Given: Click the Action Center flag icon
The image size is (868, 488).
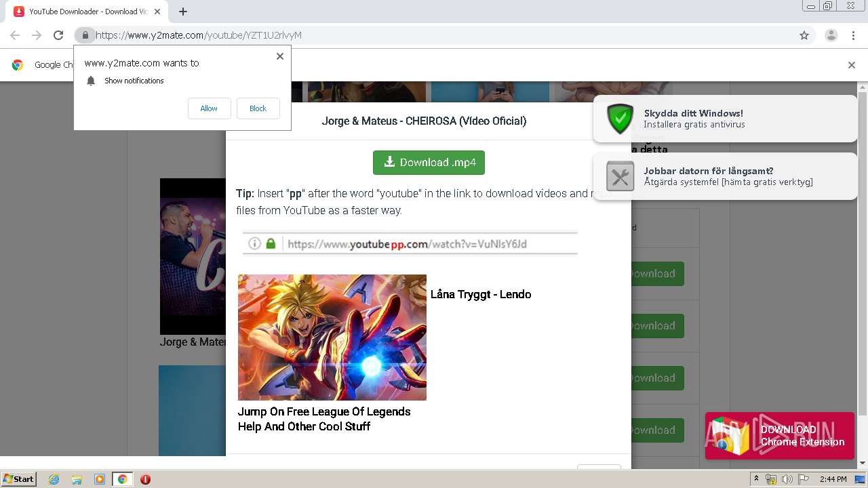Looking at the screenshot, I should pos(804,479).
